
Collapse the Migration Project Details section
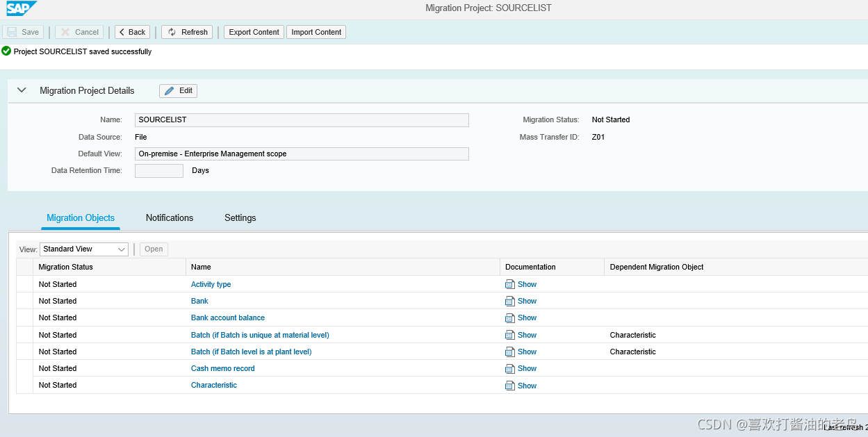coord(22,90)
